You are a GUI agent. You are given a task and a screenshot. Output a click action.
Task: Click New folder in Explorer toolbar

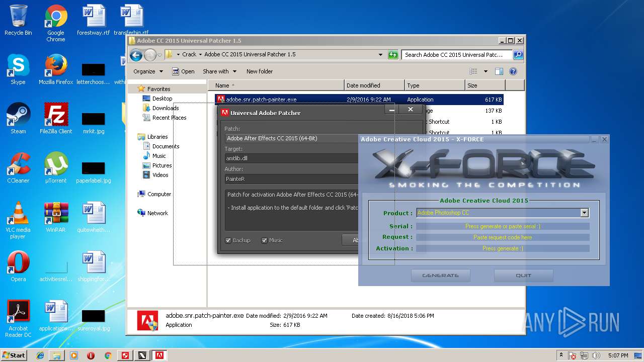[260, 71]
